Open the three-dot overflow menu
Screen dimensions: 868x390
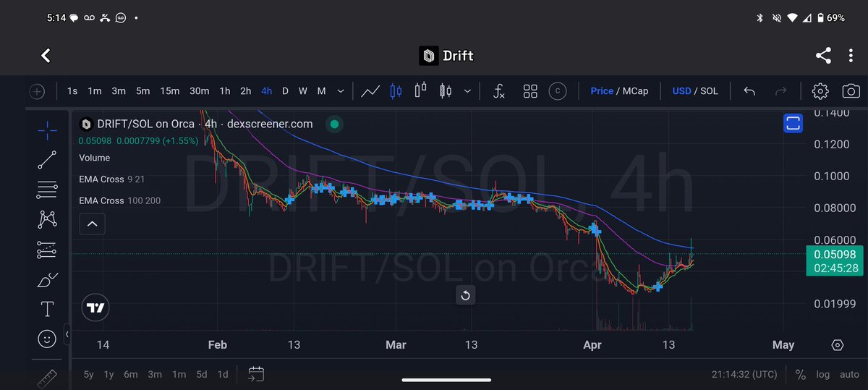point(851,56)
